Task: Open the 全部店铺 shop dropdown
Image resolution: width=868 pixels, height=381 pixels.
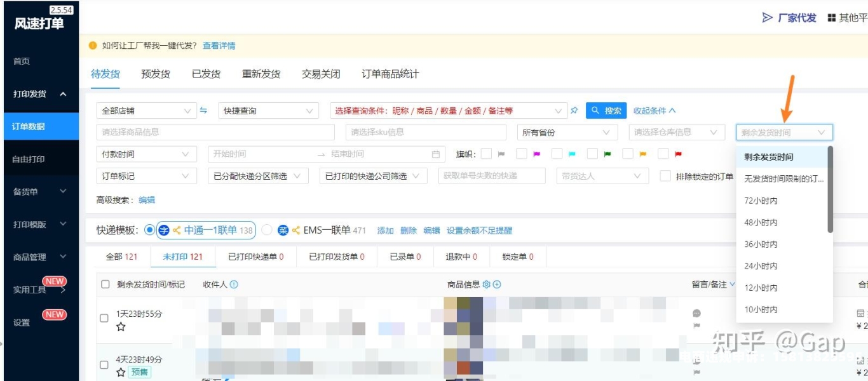Action: point(146,110)
